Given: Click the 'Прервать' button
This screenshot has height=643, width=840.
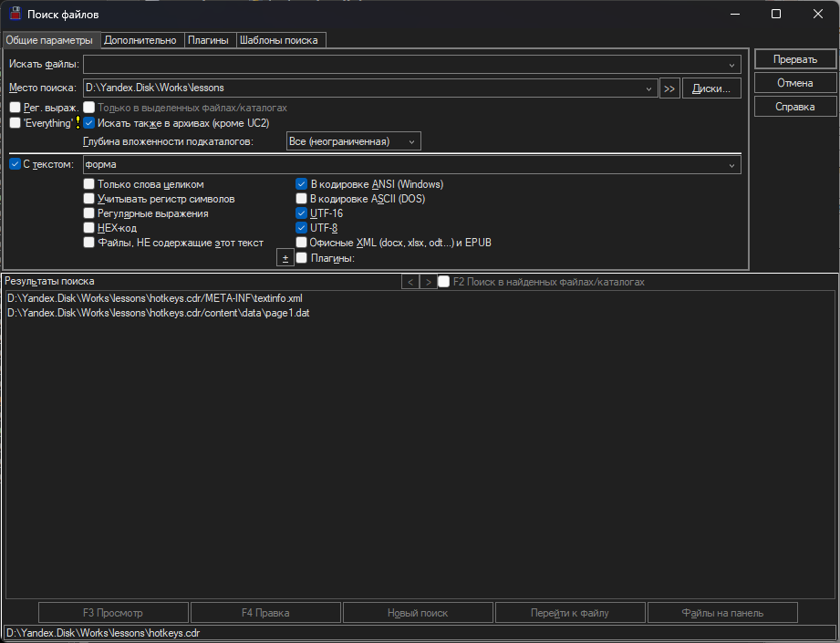Looking at the screenshot, I should point(795,59).
